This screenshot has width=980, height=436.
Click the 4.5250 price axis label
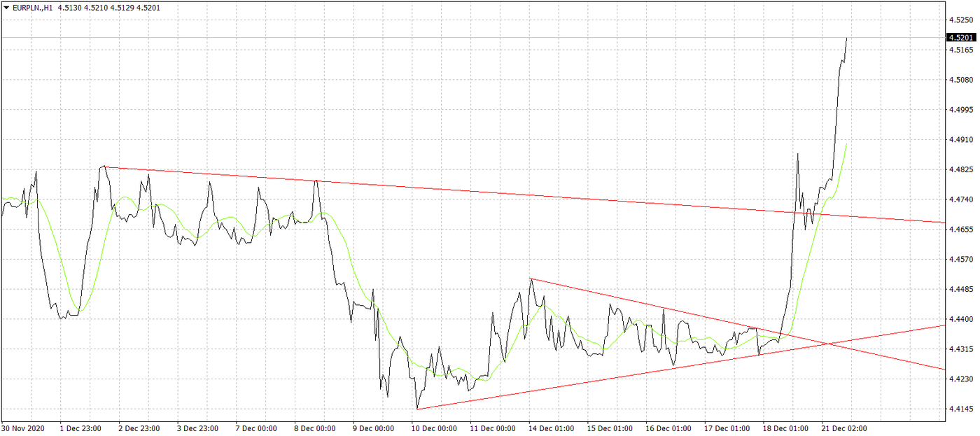pos(960,20)
